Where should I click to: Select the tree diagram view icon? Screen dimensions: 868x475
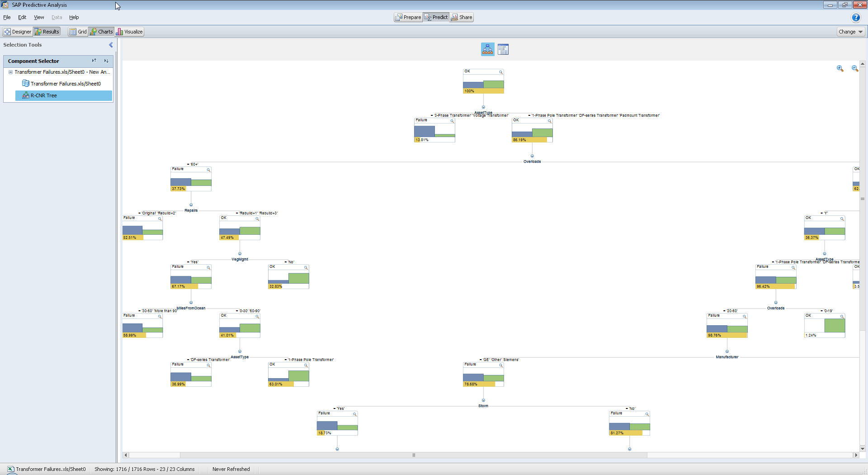click(x=487, y=49)
